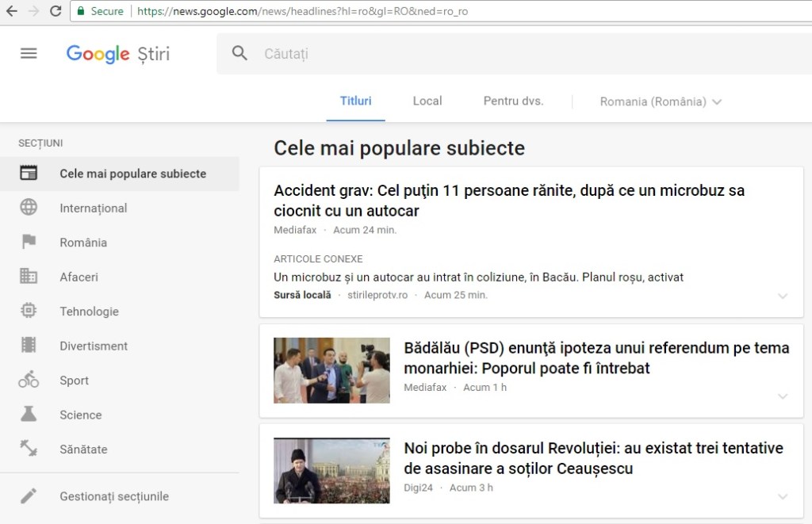This screenshot has width=812, height=524.
Task: Open the Accident grav headline article
Action: click(x=508, y=201)
